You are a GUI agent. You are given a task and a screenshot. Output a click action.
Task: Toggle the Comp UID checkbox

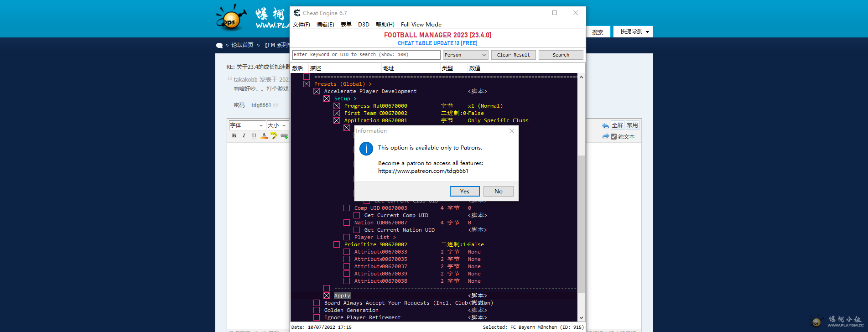point(347,208)
